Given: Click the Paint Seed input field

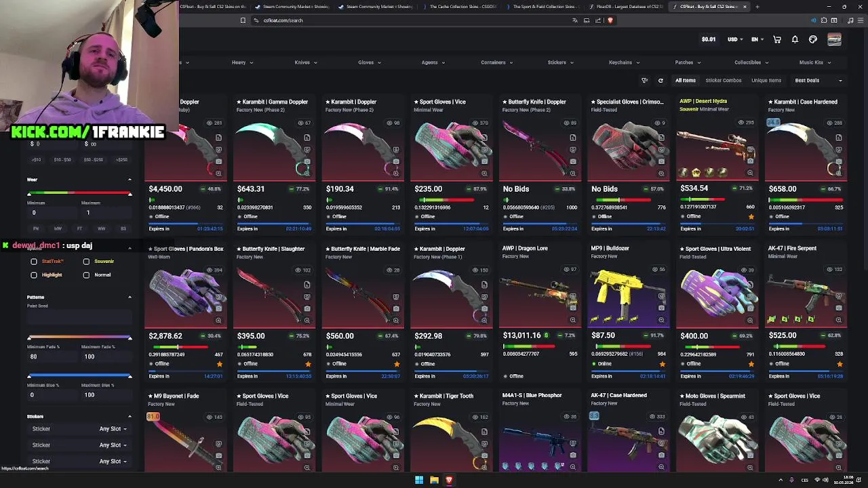Looking at the screenshot, I should pyautogui.click(x=79, y=316).
